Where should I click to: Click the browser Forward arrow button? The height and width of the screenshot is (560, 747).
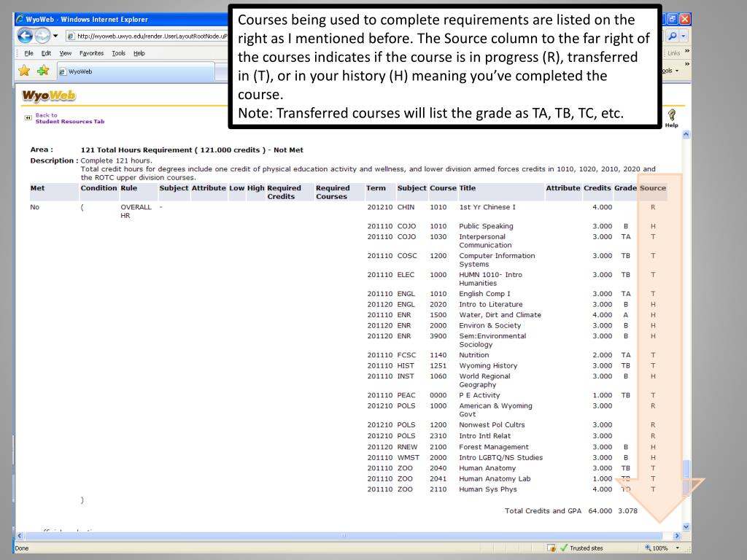click(42, 36)
